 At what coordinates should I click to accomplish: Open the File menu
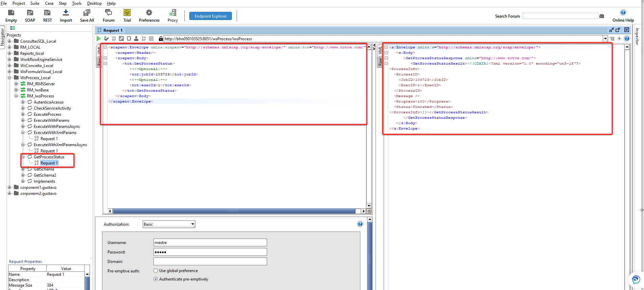[4, 3]
